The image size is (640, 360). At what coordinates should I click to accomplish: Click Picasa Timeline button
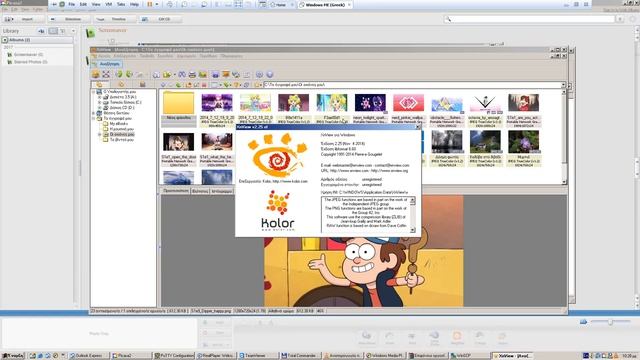coord(114,19)
